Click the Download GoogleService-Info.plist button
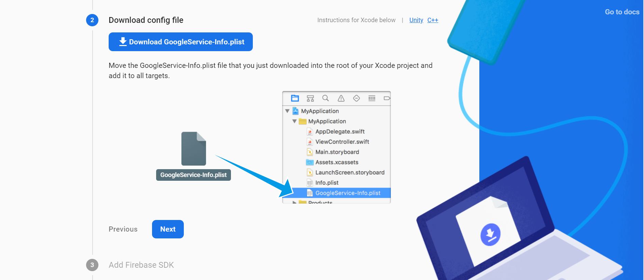Image resolution: width=644 pixels, height=280 pixels. (x=180, y=42)
